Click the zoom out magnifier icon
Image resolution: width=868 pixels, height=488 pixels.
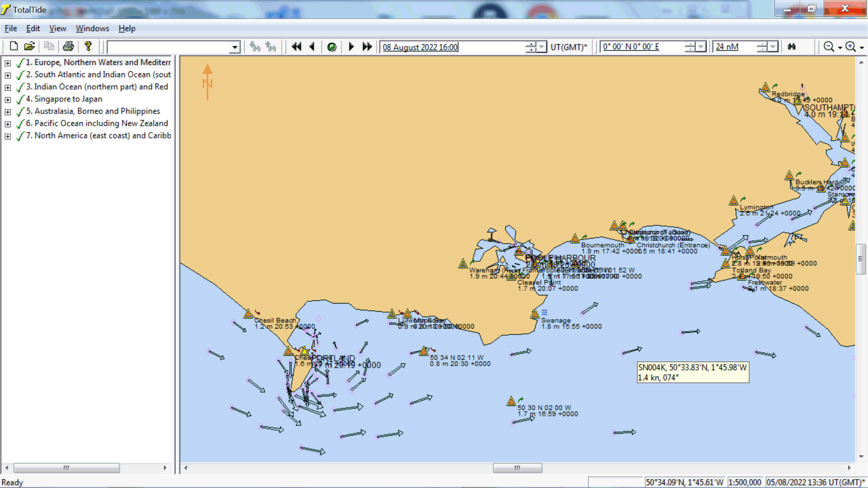829,47
